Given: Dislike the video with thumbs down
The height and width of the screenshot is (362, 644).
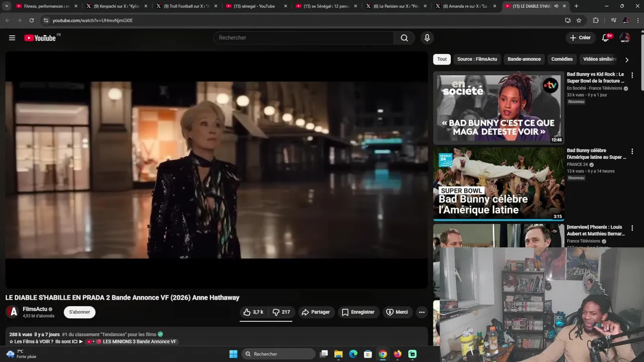Looking at the screenshot, I should point(281,312).
